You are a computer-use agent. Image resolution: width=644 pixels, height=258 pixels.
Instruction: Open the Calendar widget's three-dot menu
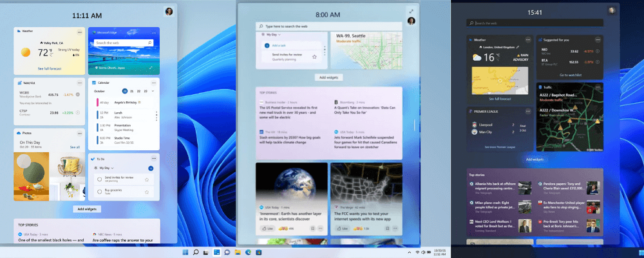pyautogui.click(x=155, y=83)
